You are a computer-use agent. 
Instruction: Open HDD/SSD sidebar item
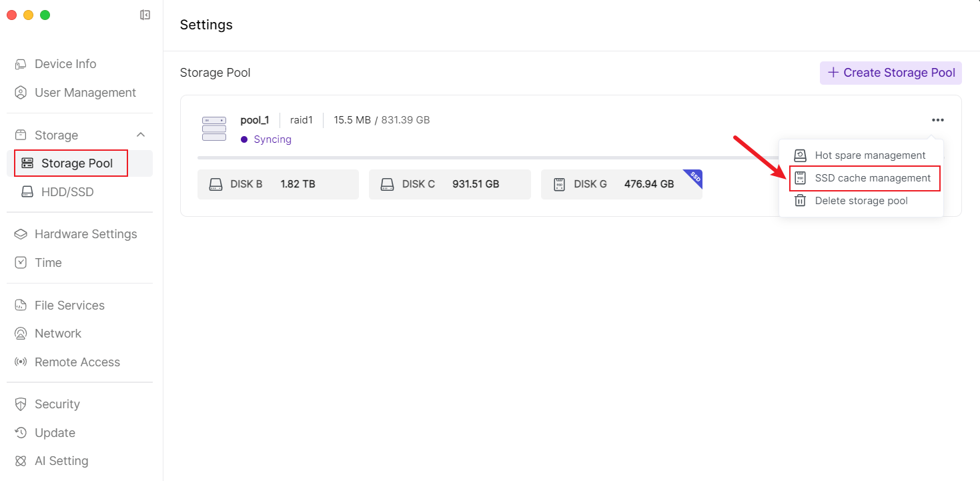(67, 192)
